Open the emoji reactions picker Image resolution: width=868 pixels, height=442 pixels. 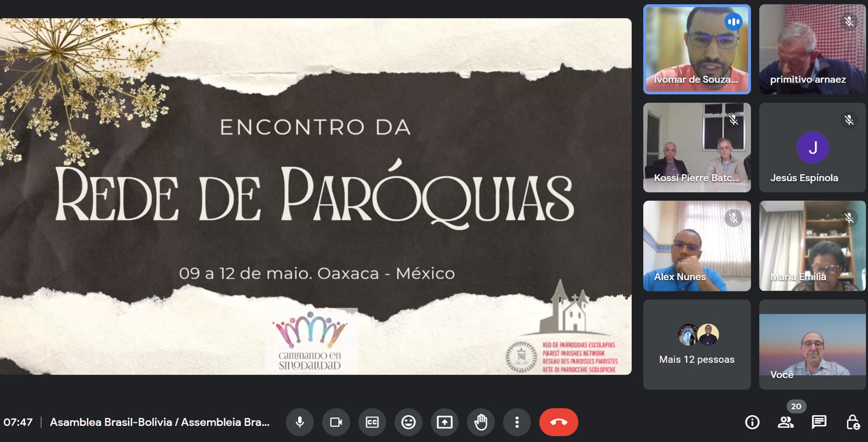[409, 422]
